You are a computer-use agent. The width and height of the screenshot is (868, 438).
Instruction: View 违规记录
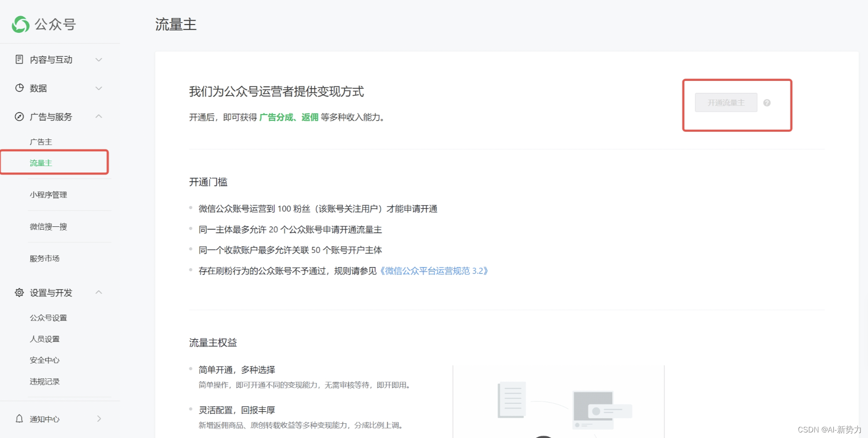(x=45, y=382)
